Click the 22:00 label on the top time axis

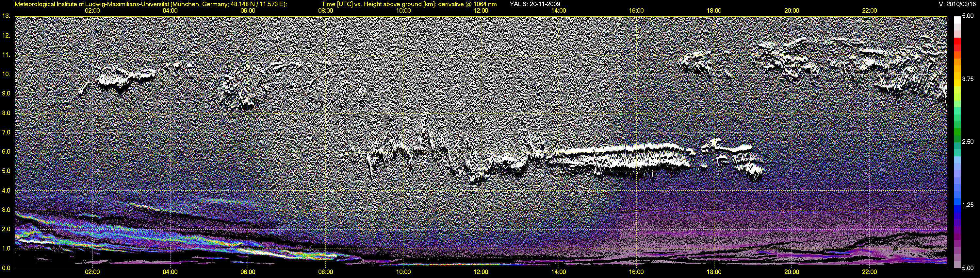coord(869,11)
